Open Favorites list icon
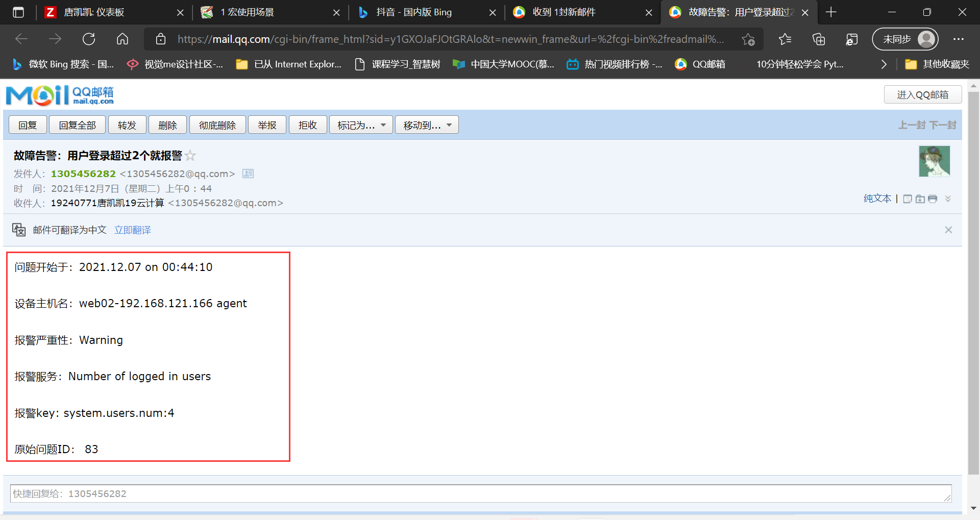This screenshot has height=520, width=980. (785, 39)
